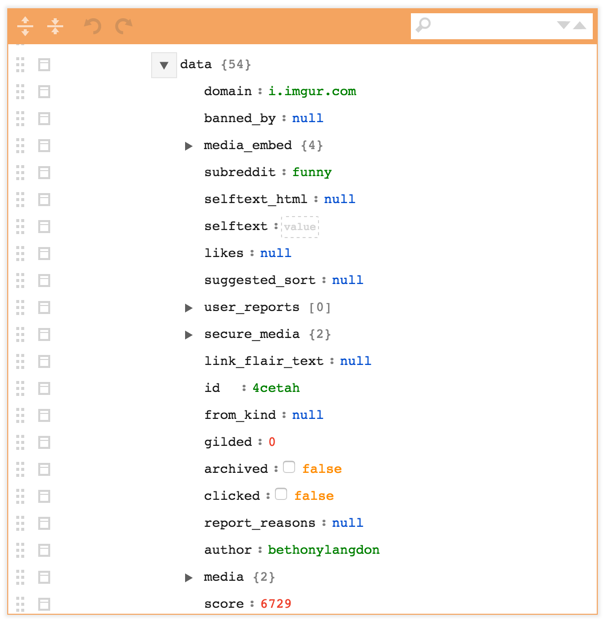Expand the media_embed node
Image resolution: width=603 pixels, height=619 pixels.
tap(188, 146)
